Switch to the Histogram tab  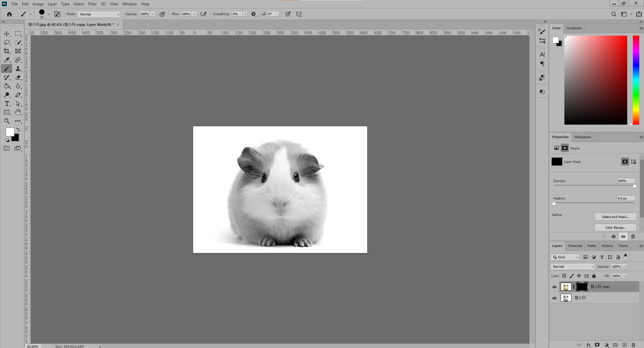coord(583,137)
